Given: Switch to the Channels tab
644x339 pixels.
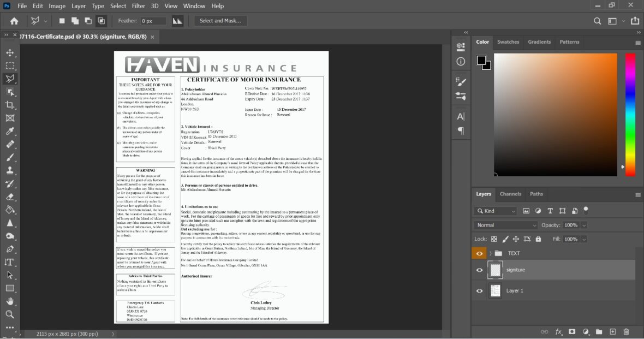Looking at the screenshot, I should [510, 193].
